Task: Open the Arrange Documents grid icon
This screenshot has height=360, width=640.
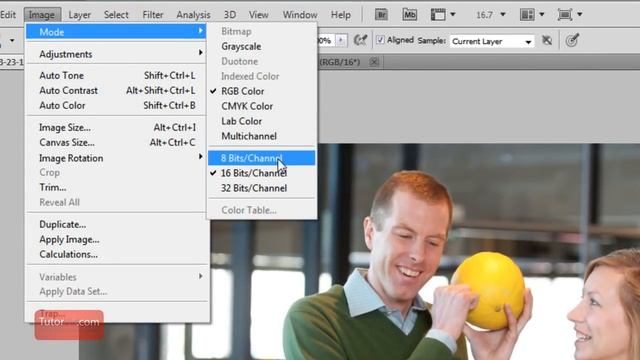Action: 527,15
